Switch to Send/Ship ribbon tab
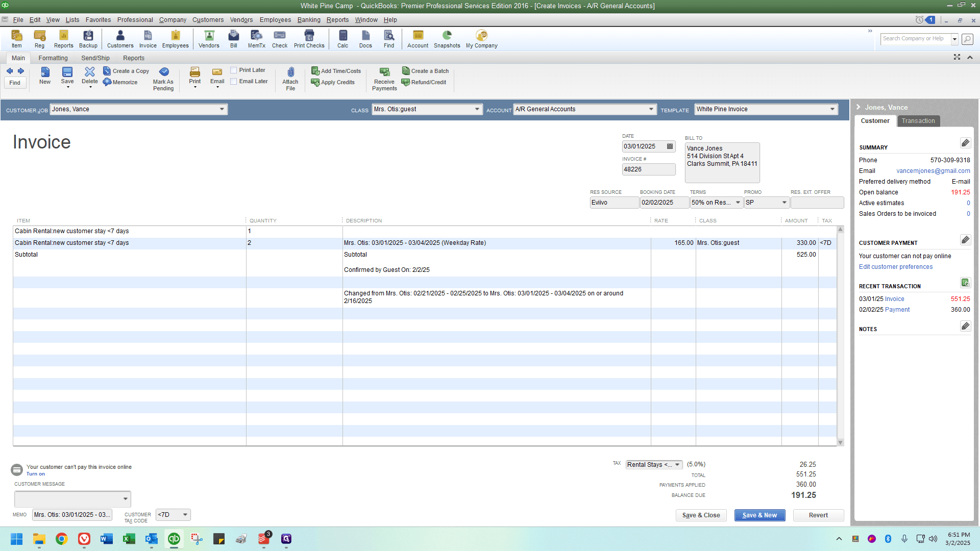 point(95,58)
